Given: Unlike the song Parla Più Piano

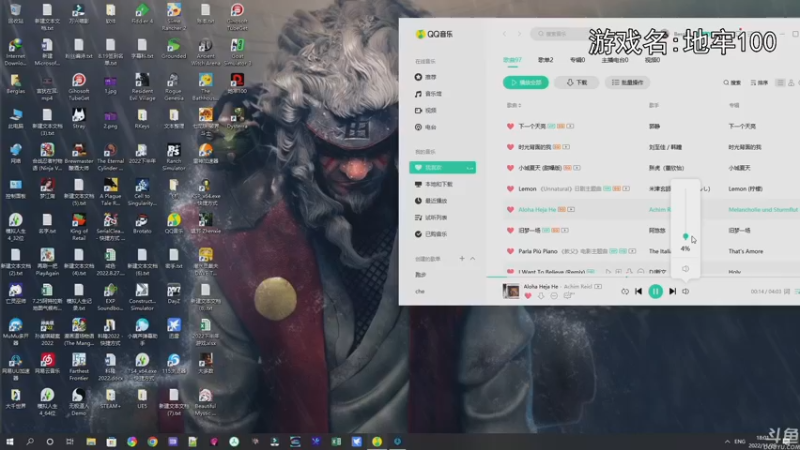Looking at the screenshot, I should point(510,251).
